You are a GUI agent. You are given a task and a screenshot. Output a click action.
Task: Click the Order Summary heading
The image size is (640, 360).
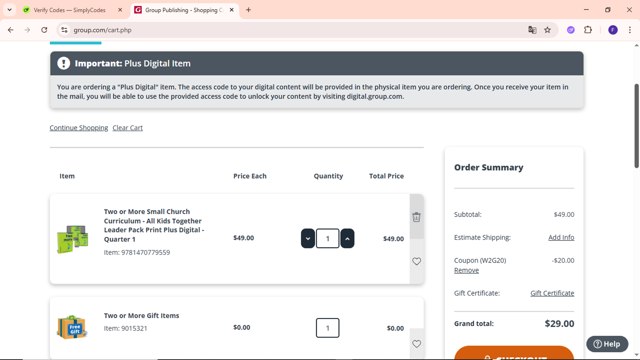point(489,167)
